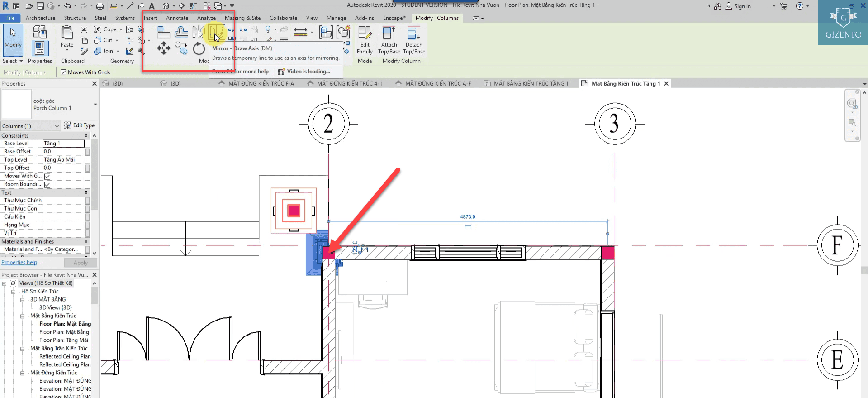
Task: Open the Manage ribbon tab
Action: (x=336, y=18)
